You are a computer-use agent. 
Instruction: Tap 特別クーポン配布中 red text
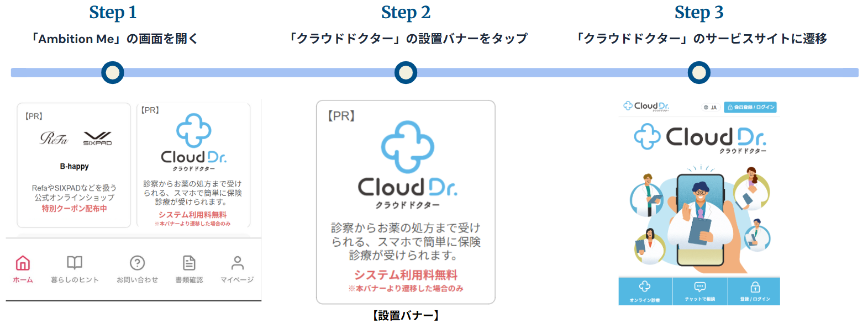(74, 209)
